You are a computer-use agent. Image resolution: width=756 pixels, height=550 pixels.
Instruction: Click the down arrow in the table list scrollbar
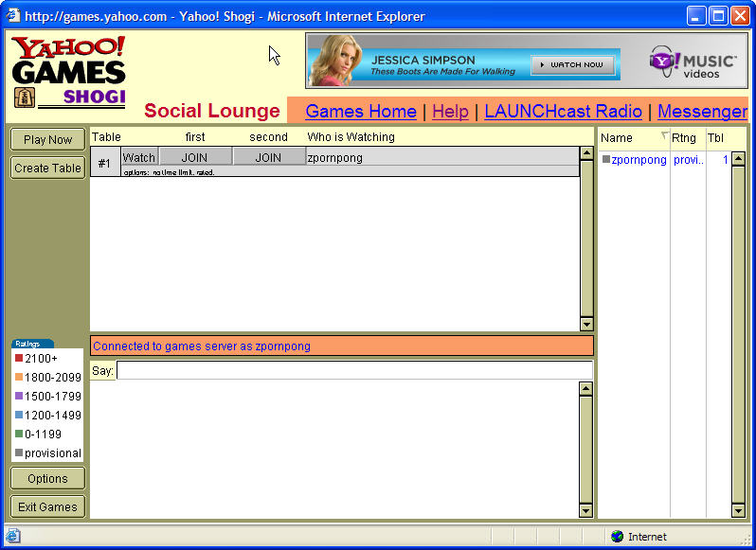point(586,324)
